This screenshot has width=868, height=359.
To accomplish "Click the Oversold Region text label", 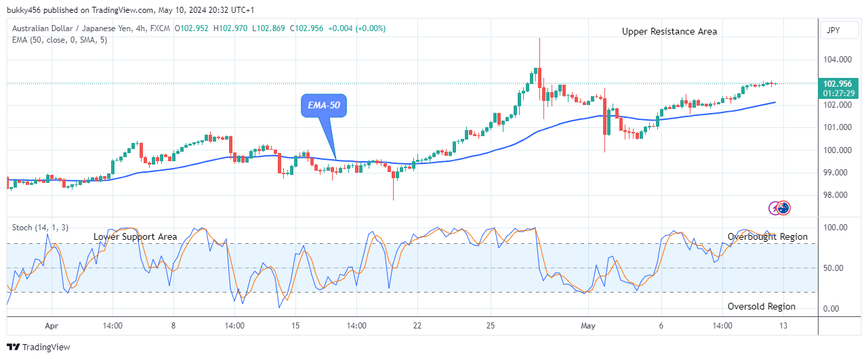I will (762, 306).
